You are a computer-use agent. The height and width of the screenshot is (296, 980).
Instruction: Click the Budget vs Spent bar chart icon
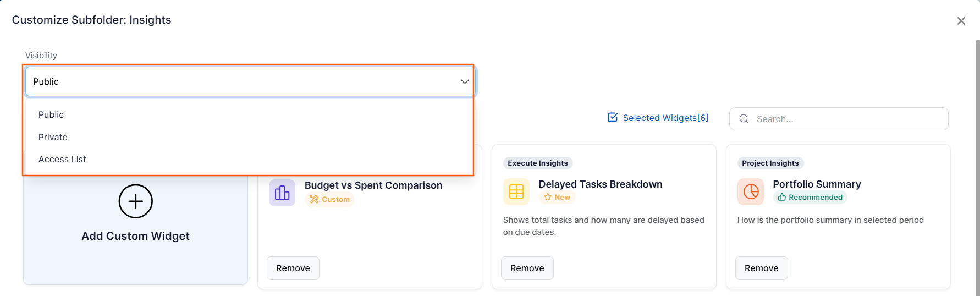click(282, 193)
